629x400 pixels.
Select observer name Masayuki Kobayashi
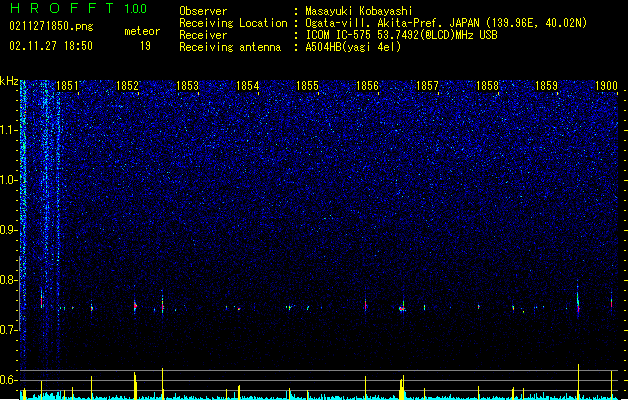click(359, 11)
